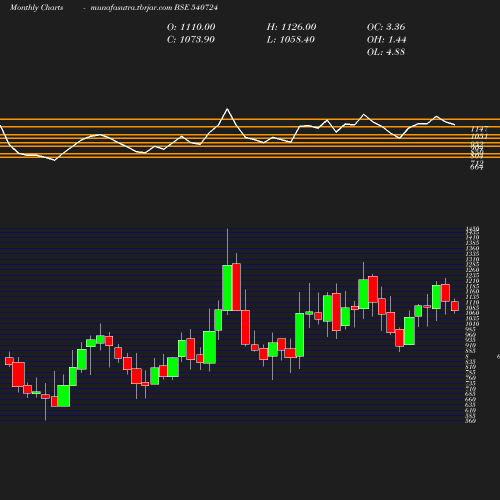This screenshot has height=500, width=500.
Task: Click the "660" price axis label
Action: pos(471,399)
